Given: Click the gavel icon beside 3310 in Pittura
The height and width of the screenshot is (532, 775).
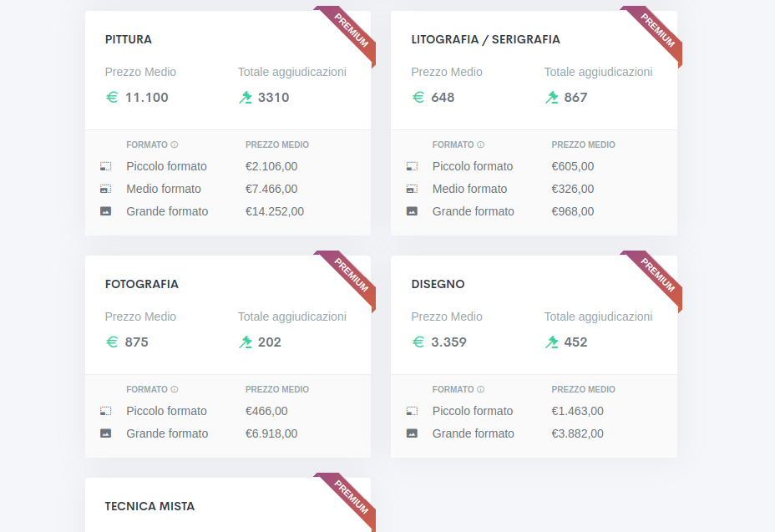Looking at the screenshot, I should (x=246, y=98).
